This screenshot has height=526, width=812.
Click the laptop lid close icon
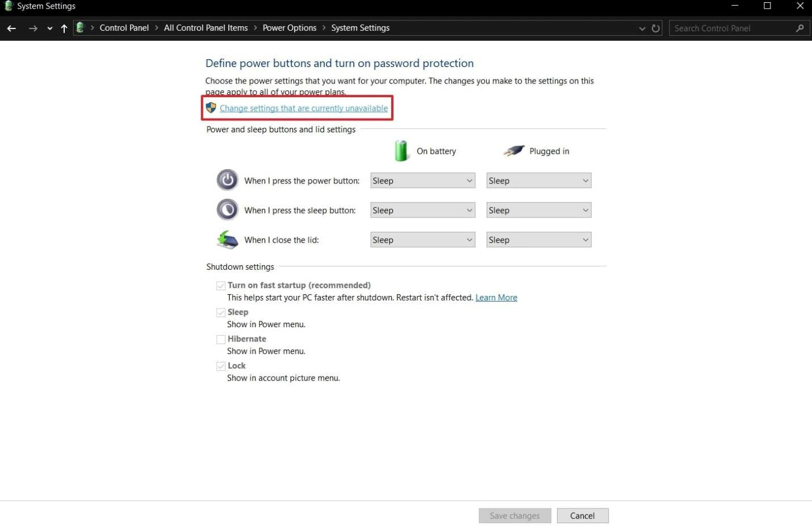click(227, 240)
